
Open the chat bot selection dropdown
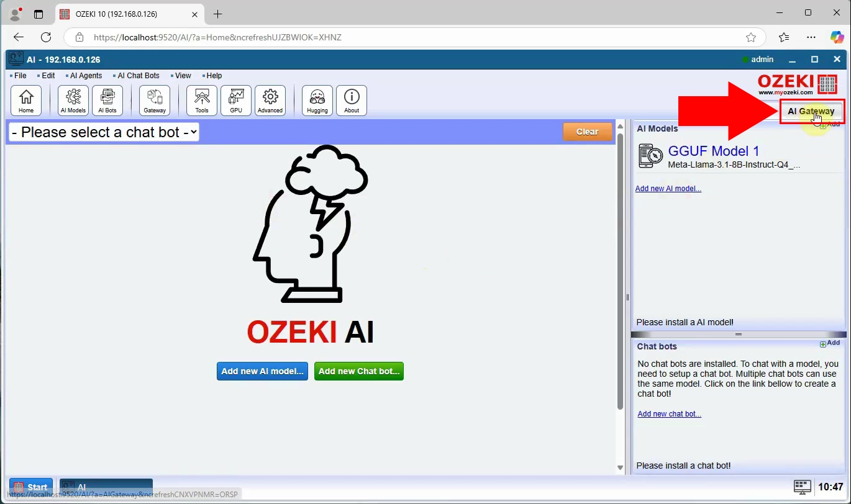(x=104, y=132)
